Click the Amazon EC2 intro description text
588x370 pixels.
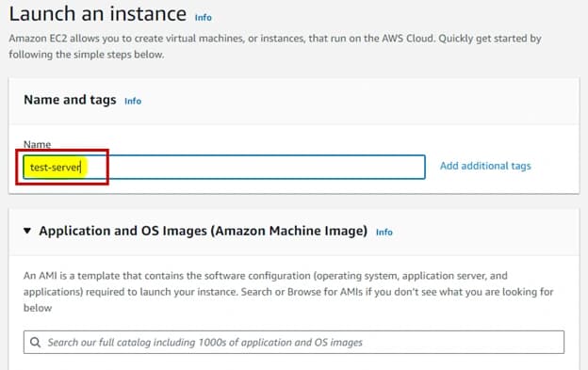[x=275, y=46]
